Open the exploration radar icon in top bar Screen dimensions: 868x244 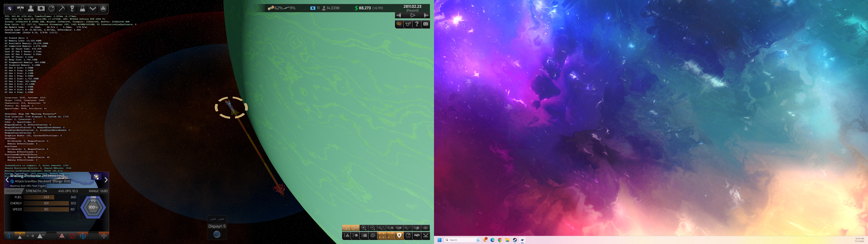52,8
